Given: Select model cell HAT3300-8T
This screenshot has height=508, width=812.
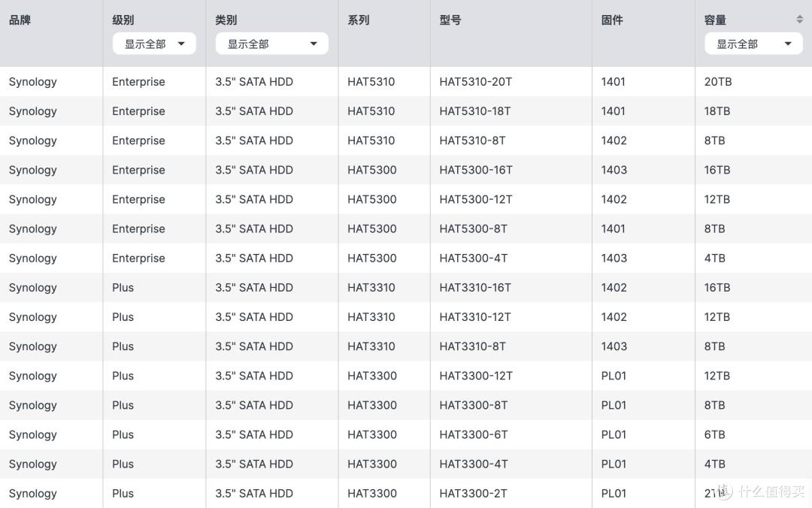Looking at the screenshot, I should pyautogui.click(x=474, y=406).
